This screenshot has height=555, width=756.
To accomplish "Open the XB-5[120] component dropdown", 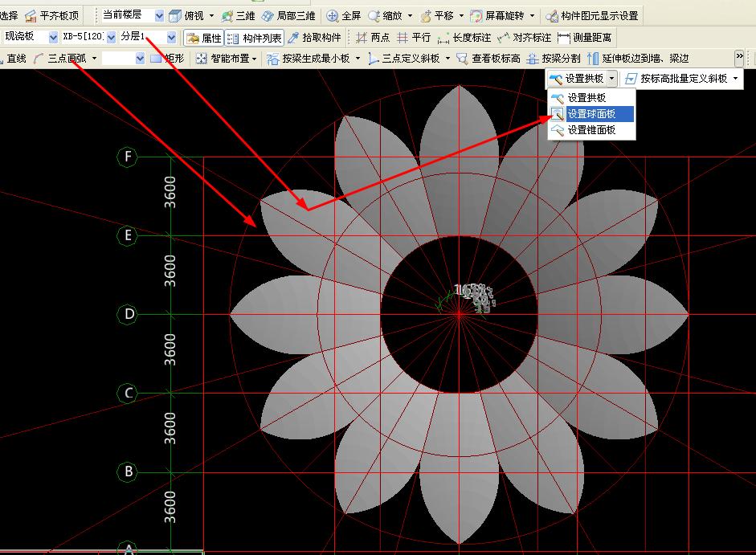I will pos(111,37).
